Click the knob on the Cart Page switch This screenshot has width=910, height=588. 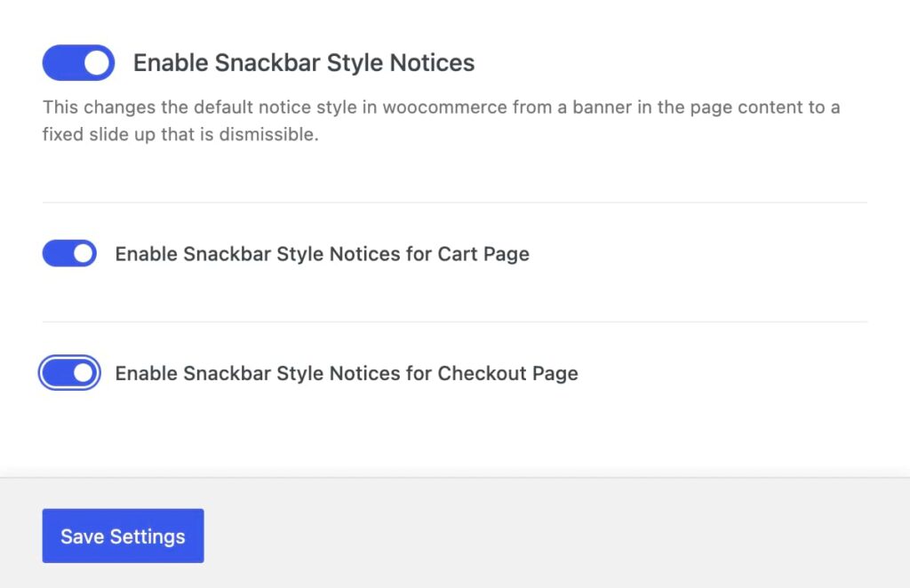[83, 253]
